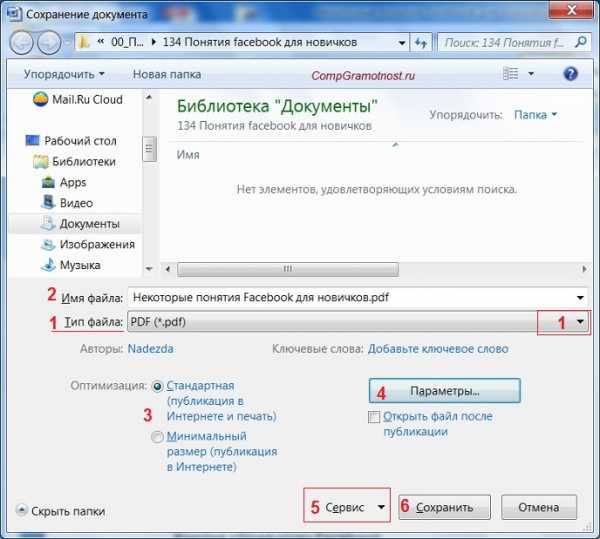
Task: Click the navigation pane vertical scrollbar thumb
Action: tap(149, 149)
